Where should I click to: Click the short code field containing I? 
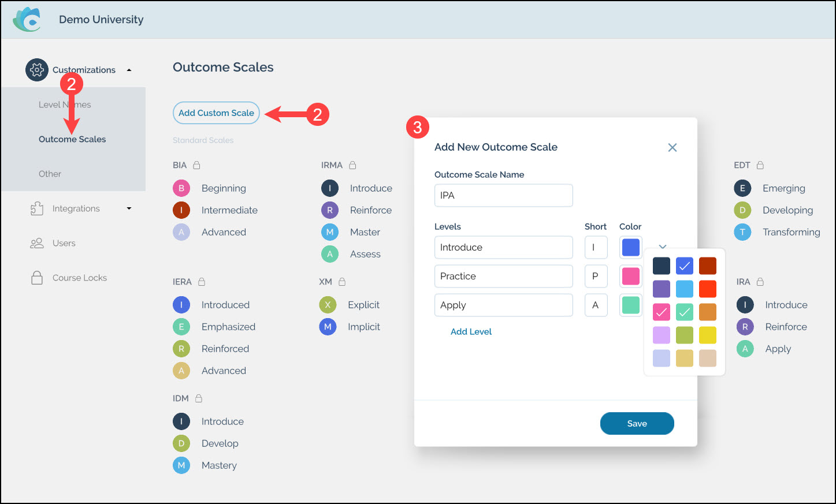596,247
